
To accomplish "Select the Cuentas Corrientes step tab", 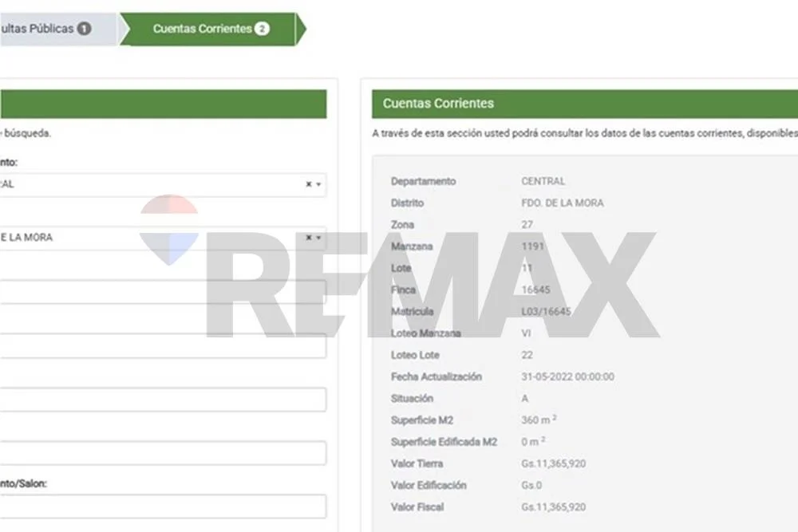I will [203, 29].
